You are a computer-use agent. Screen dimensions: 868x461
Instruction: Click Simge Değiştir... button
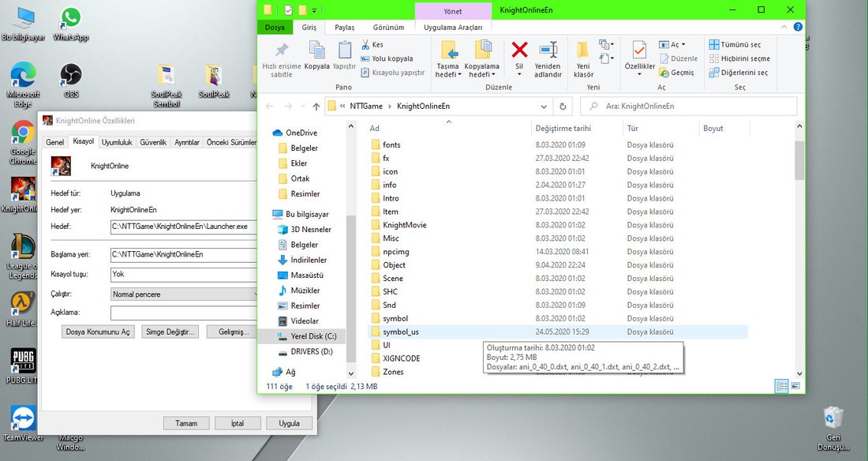[170, 332]
